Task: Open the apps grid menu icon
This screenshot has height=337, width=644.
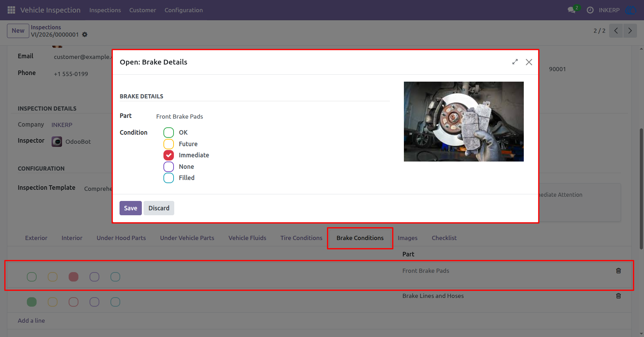Action: coord(11,10)
